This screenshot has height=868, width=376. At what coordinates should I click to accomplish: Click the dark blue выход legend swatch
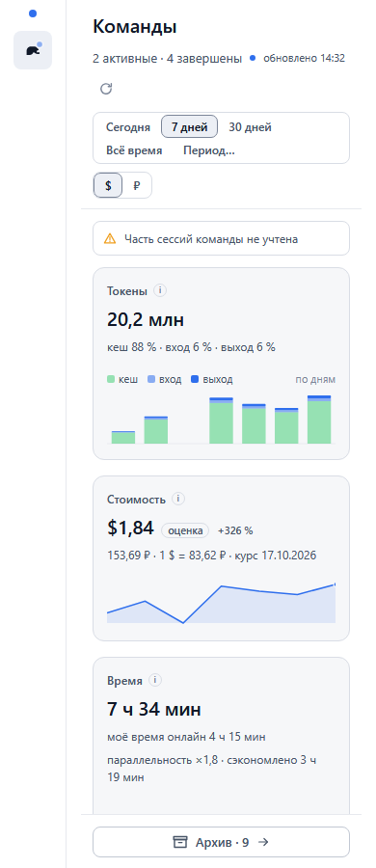point(195,380)
